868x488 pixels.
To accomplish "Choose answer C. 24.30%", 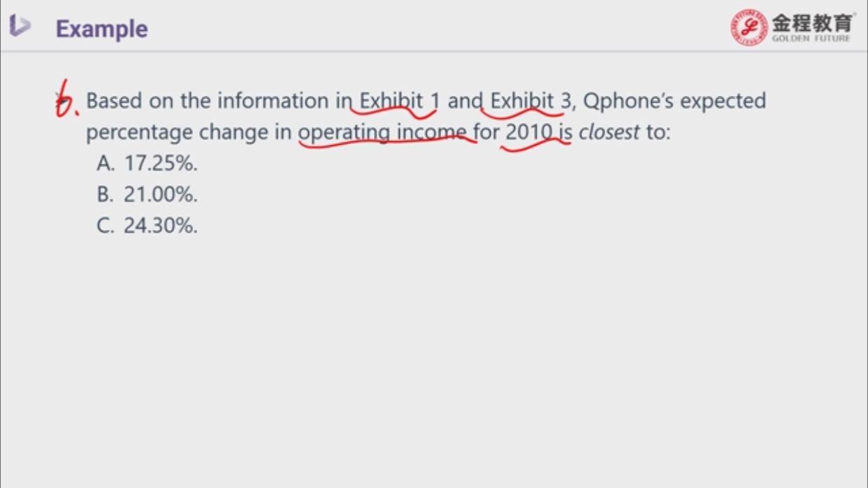I will point(147,225).
